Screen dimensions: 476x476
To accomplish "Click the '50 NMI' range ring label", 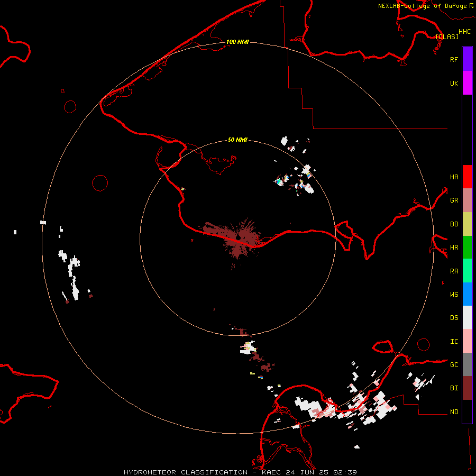I will [237, 140].
